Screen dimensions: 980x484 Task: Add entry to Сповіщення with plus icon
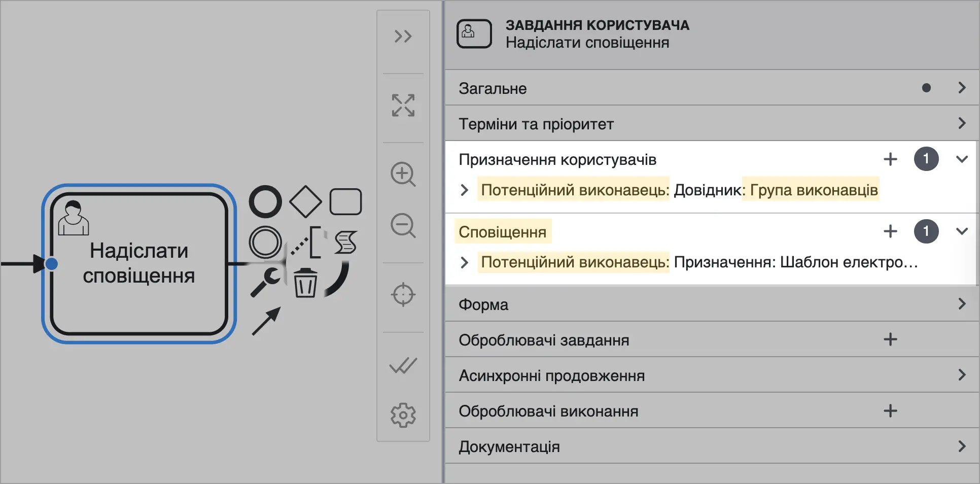point(891,231)
